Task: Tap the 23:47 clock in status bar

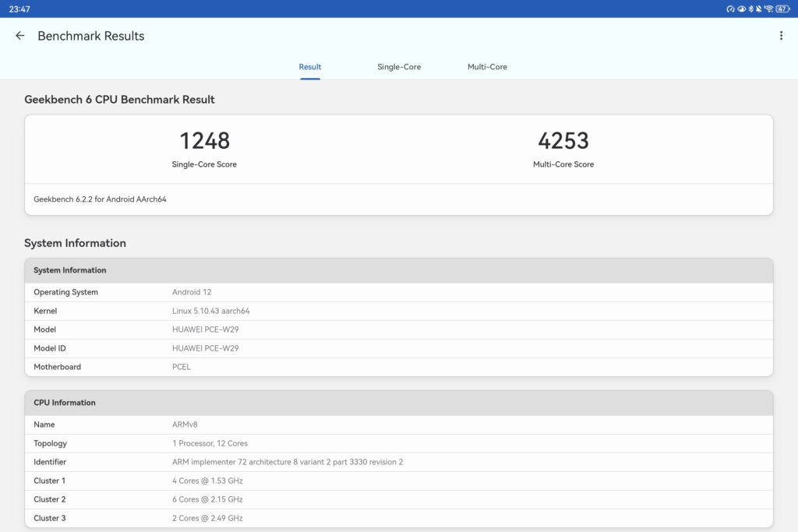Action: [x=19, y=9]
